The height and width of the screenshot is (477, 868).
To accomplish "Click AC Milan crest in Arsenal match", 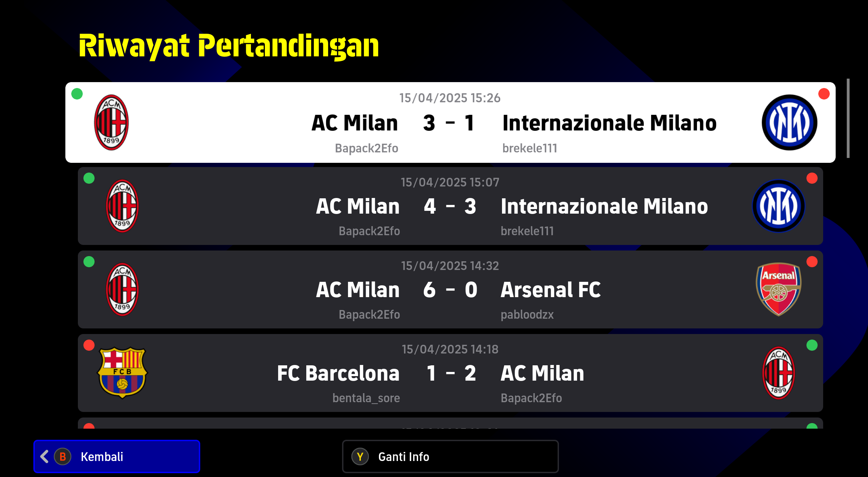I will pyautogui.click(x=122, y=289).
